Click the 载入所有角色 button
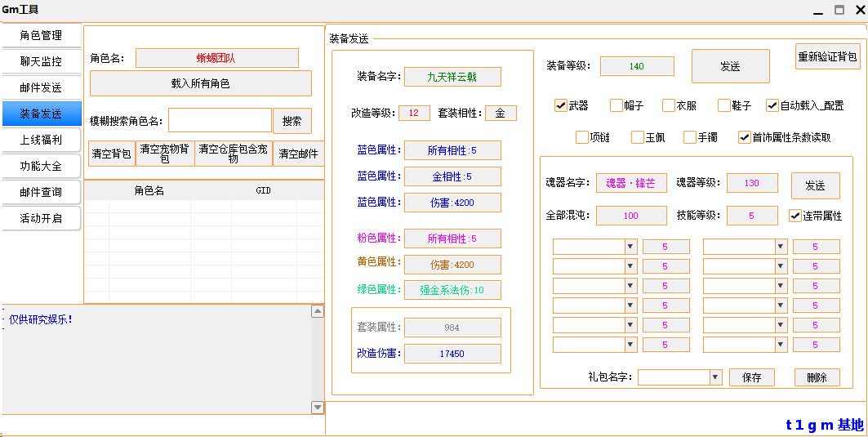The width and height of the screenshot is (868, 437). click(x=200, y=83)
